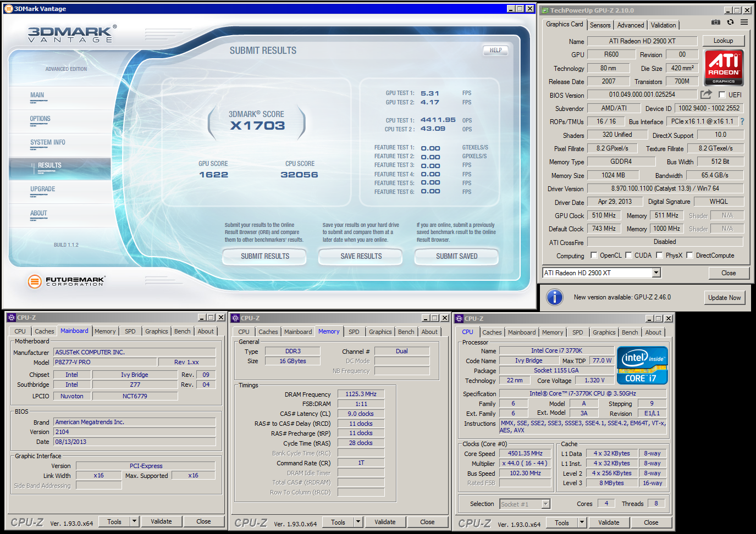
Task: Toggle the UEFI checkbox
Action: click(722, 95)
